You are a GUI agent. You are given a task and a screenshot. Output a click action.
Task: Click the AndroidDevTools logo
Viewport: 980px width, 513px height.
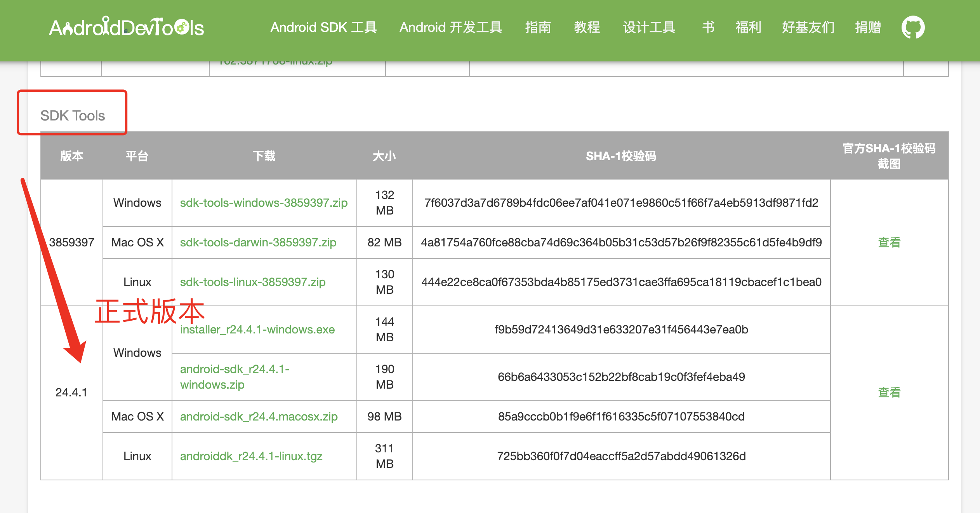click(x=126, y=28)
